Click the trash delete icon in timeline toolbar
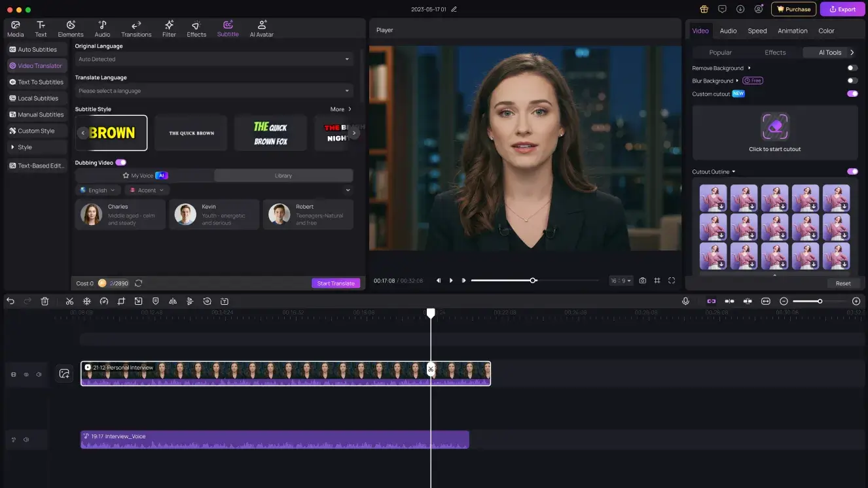 pos(45,301)
